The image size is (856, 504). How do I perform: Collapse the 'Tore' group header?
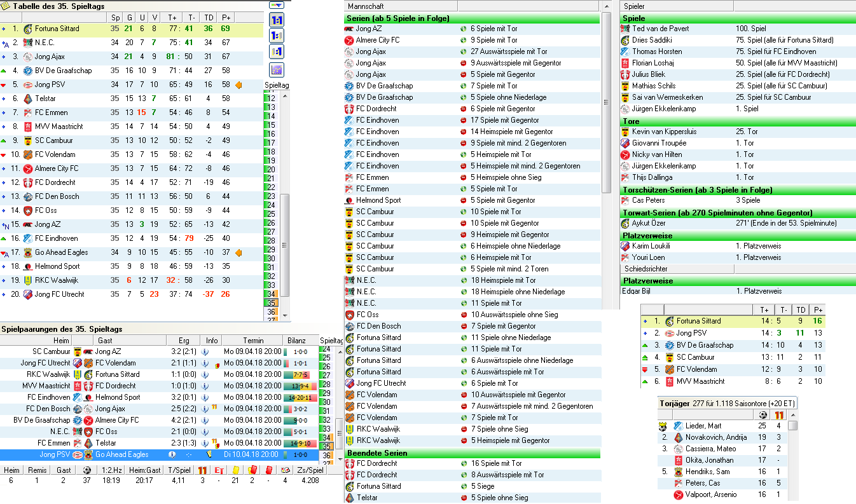tap(738, 121)
